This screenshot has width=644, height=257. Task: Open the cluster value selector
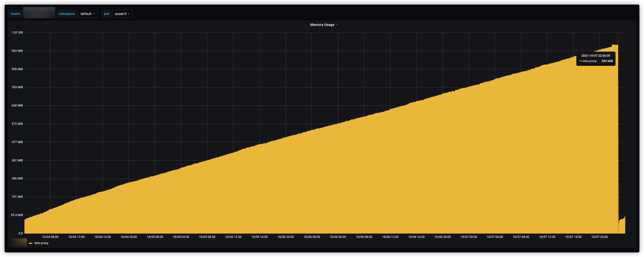[x=39, y=12]
